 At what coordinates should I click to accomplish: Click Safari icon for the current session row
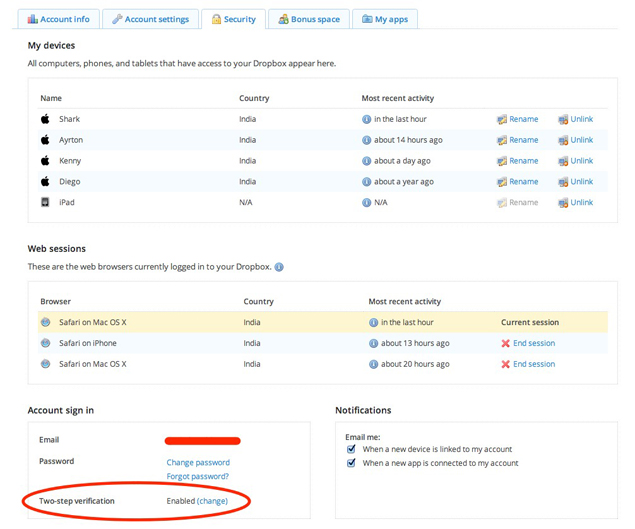pos(46,322)
